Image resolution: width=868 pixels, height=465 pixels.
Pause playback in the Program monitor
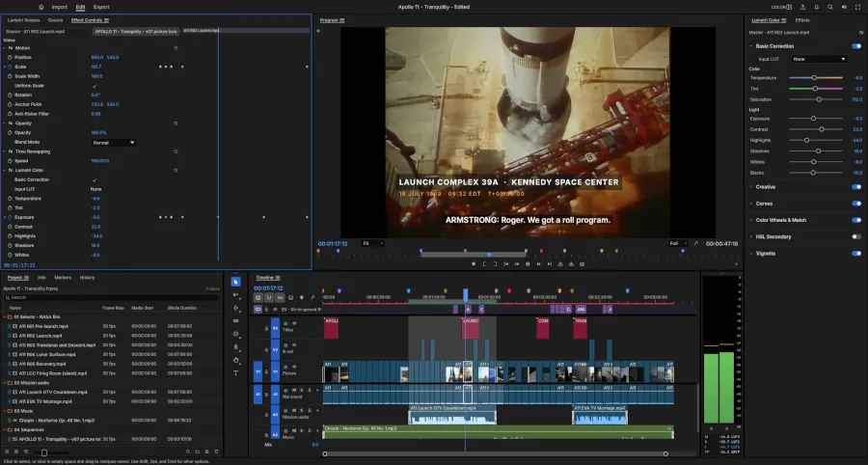528,264
